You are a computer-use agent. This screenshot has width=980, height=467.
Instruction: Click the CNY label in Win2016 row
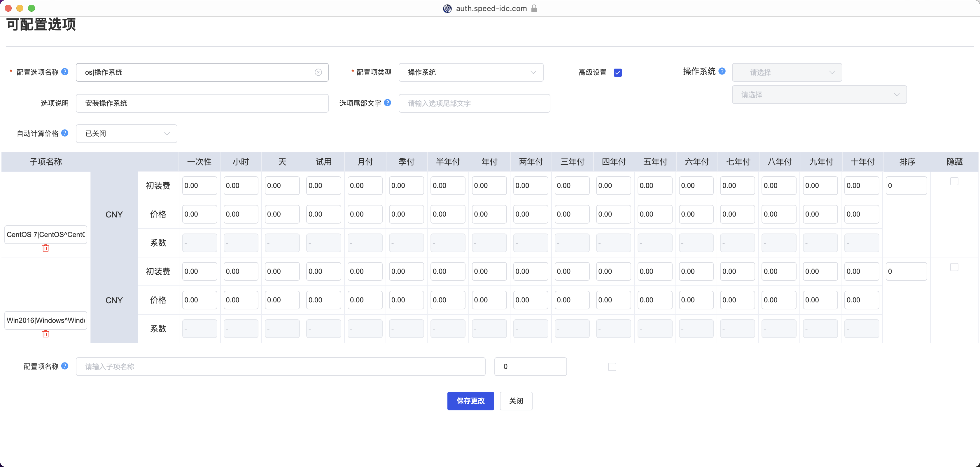point(114,300)
